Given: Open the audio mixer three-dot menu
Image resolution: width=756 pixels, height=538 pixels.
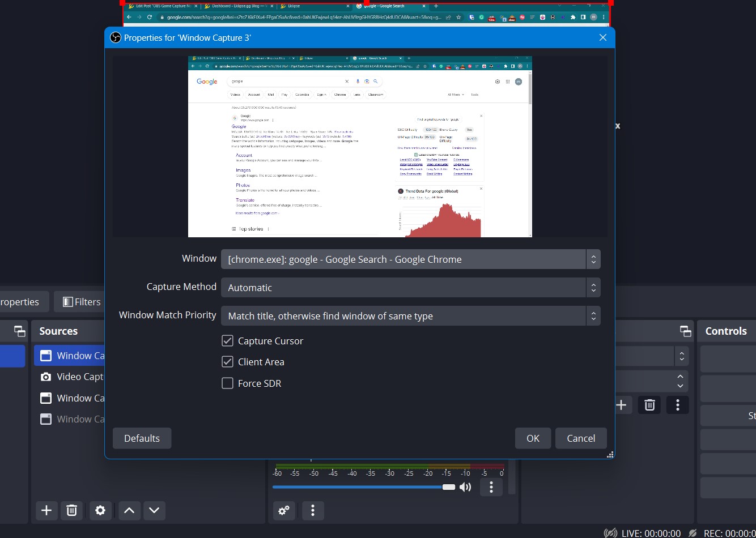Looking at the screenshot, I should click(312, 510).
